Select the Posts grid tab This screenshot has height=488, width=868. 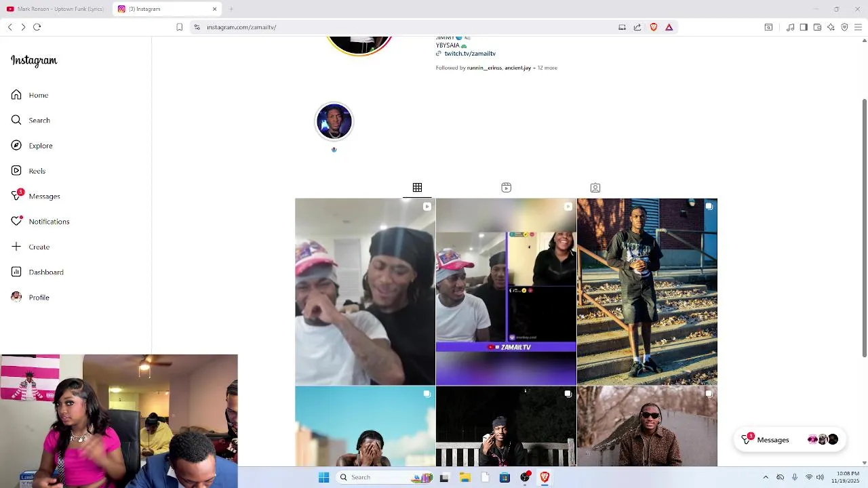(x=417, y=188)
